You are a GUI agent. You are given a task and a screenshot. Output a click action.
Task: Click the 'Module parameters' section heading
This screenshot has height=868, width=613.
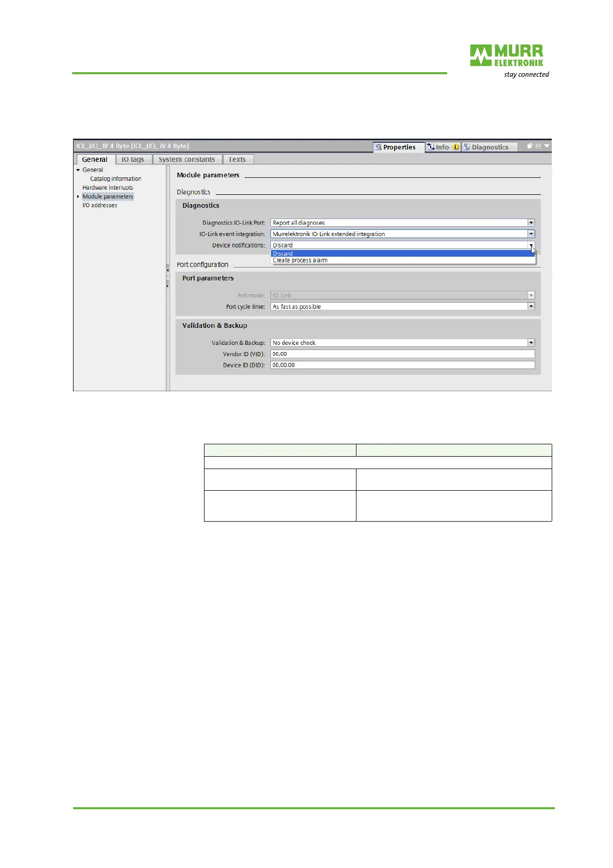[x=208, y=175]
